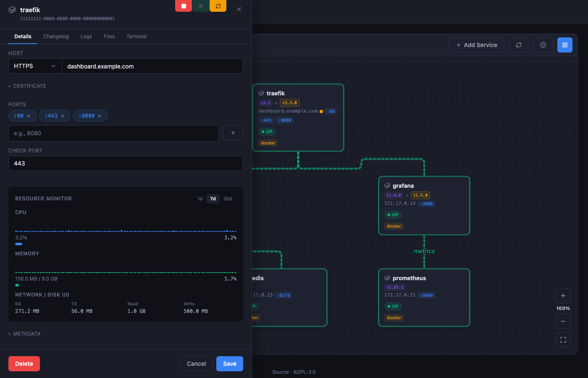Click the green start service button
This screenshot has height=378, width=588.
click(201, 6)
